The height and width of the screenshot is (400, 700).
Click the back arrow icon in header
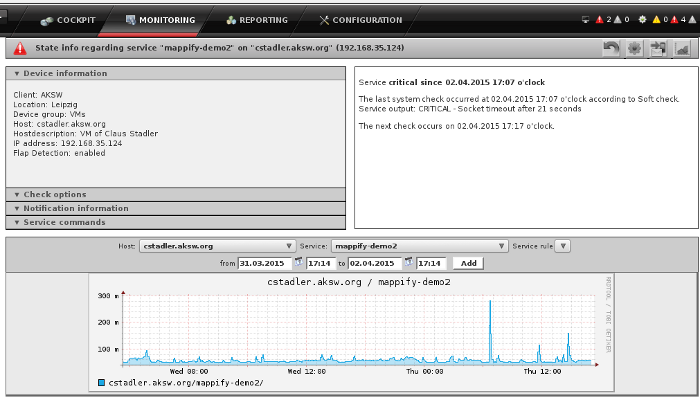click(611, 48)
